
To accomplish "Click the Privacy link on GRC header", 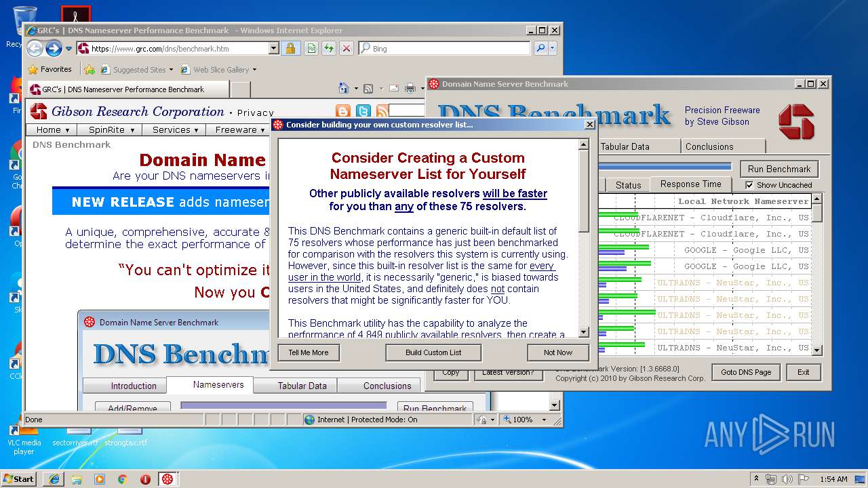I will [256, 113].
